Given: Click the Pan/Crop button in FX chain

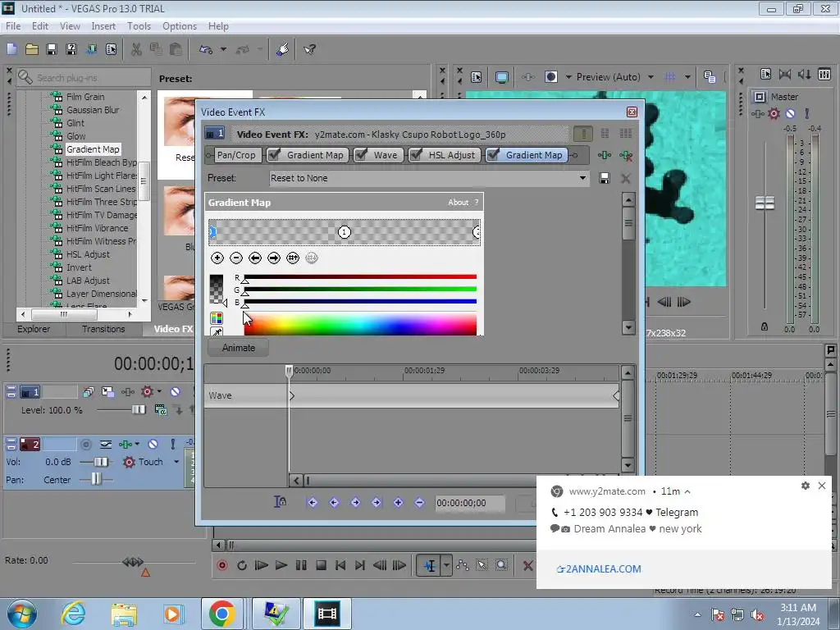Looking at the screenshot, I should click(x=236, y=155).
